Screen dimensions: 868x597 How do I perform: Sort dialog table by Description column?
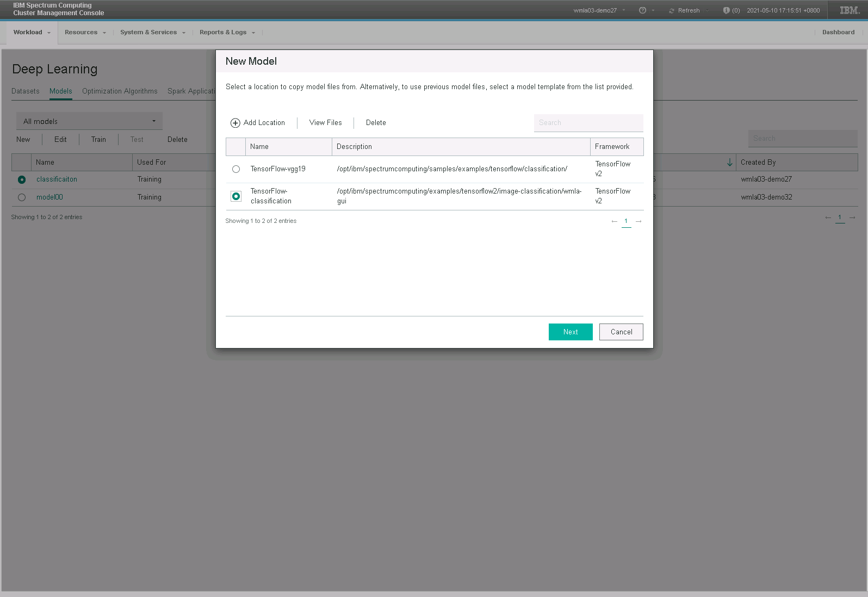pyautogui.click(x=461, y=147)
